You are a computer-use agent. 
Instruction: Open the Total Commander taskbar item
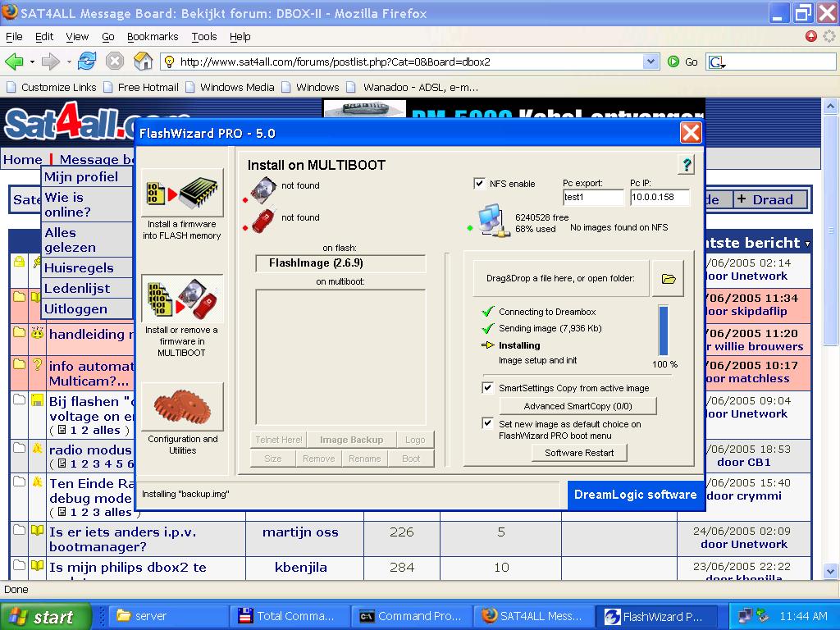(x=290, y=616)
